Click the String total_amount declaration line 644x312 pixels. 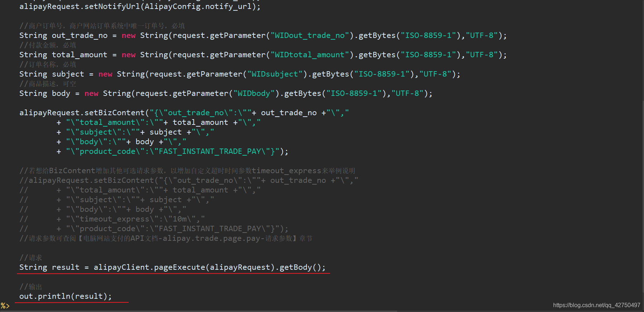263,55
